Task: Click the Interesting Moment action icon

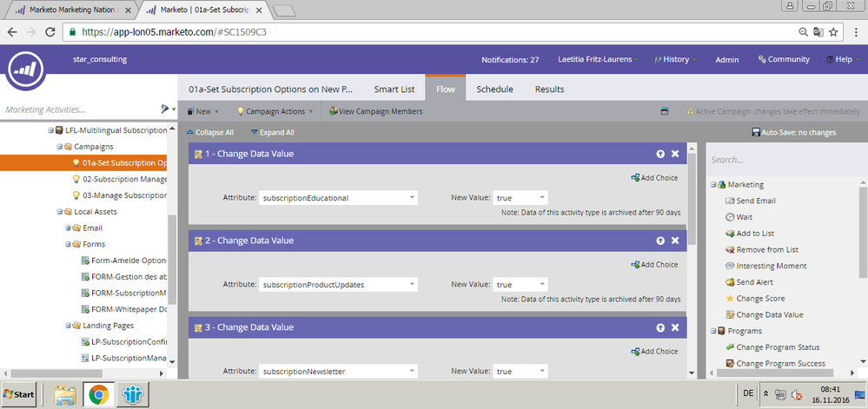Action: (729, 266)
